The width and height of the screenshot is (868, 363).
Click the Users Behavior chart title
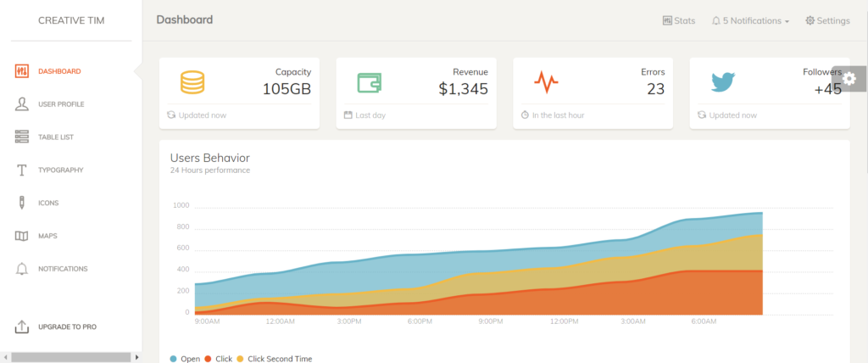click(x=210, y=158)
